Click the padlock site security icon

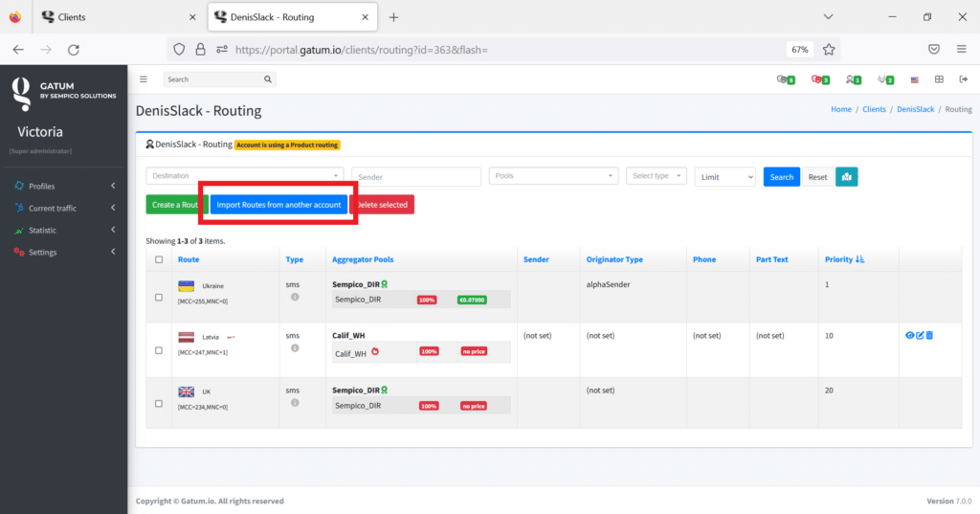click(201, 50)
